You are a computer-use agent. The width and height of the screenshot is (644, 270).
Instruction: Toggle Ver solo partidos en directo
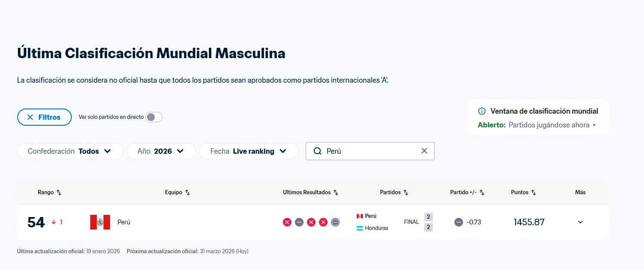pyautogui.click(x=154, y=117)
